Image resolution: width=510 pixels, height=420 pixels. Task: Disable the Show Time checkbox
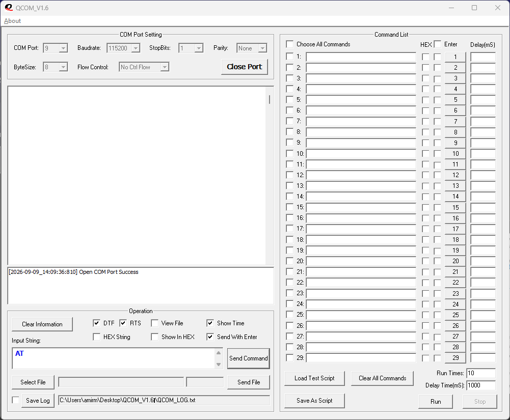click(x=210, y=323)
